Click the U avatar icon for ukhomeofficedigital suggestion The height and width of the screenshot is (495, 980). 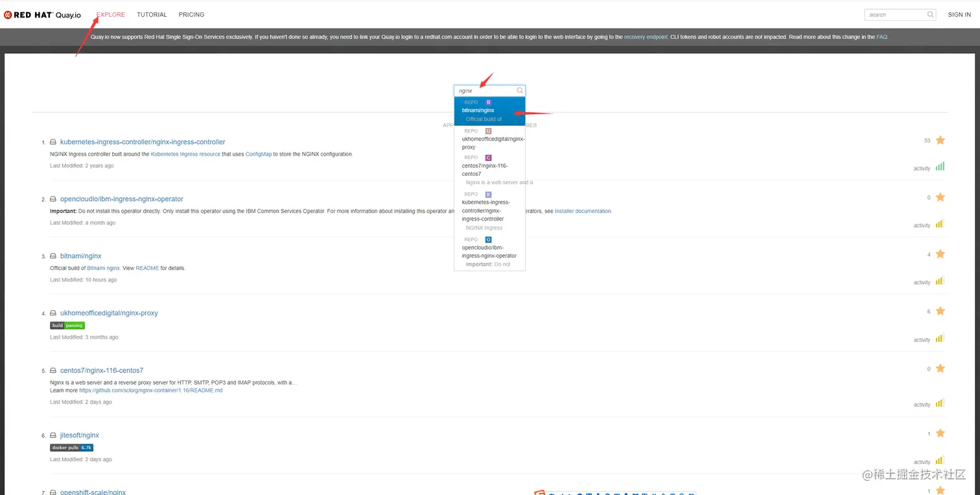[489, 131]
